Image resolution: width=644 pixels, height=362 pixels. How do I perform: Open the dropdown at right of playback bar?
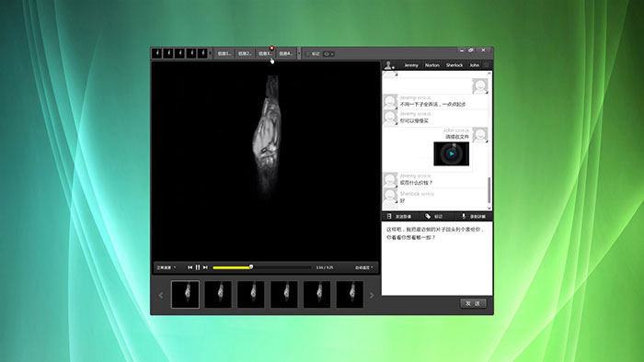pos(364,267)
